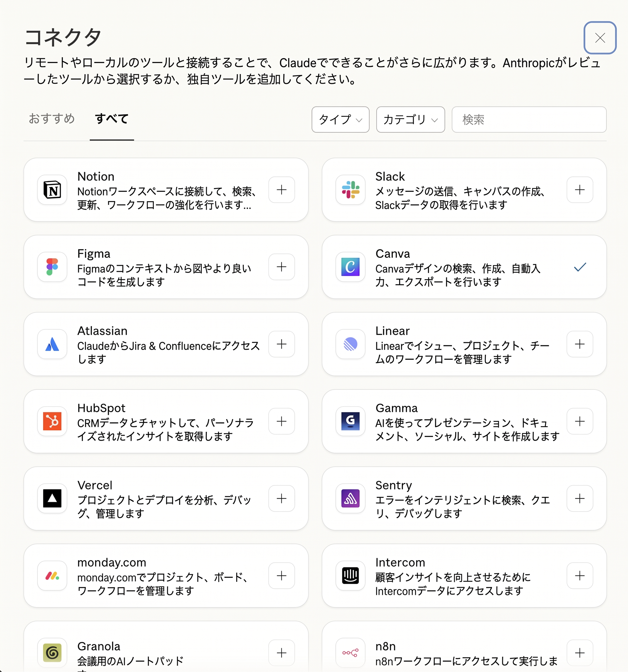Add the Linear connector with plus
The image size is (628, 672).
580,344
